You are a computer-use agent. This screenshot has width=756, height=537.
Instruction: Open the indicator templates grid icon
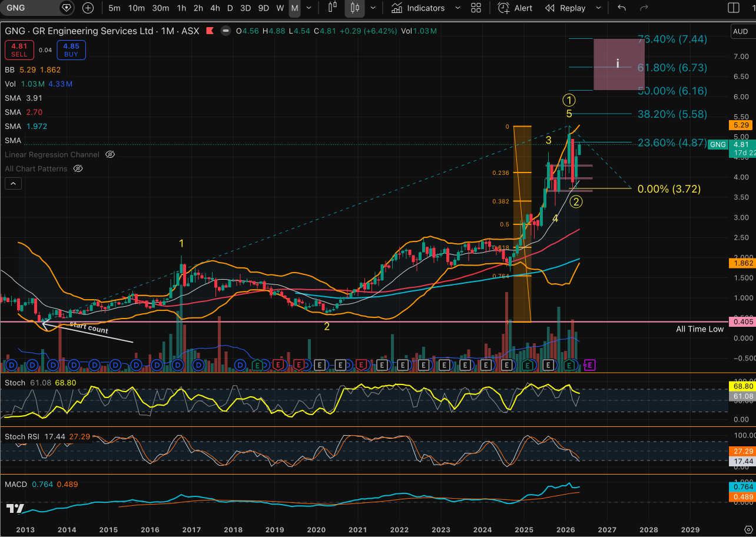tap(476, 8)
